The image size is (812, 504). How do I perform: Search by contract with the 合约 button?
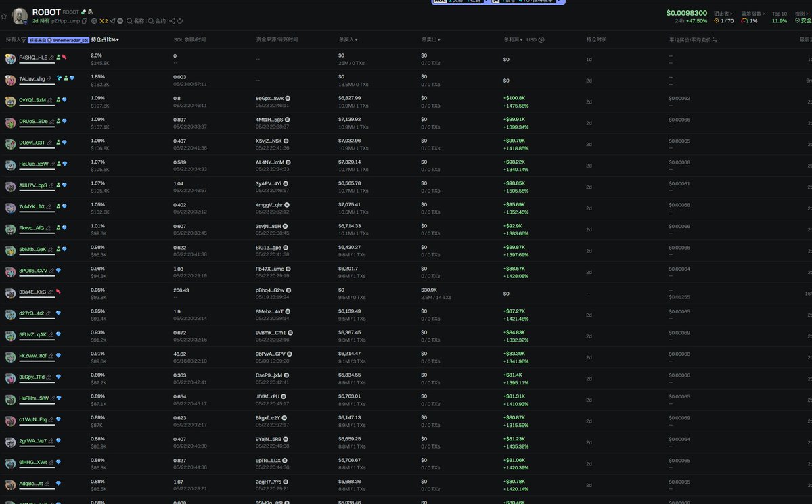tap(156, 21)
